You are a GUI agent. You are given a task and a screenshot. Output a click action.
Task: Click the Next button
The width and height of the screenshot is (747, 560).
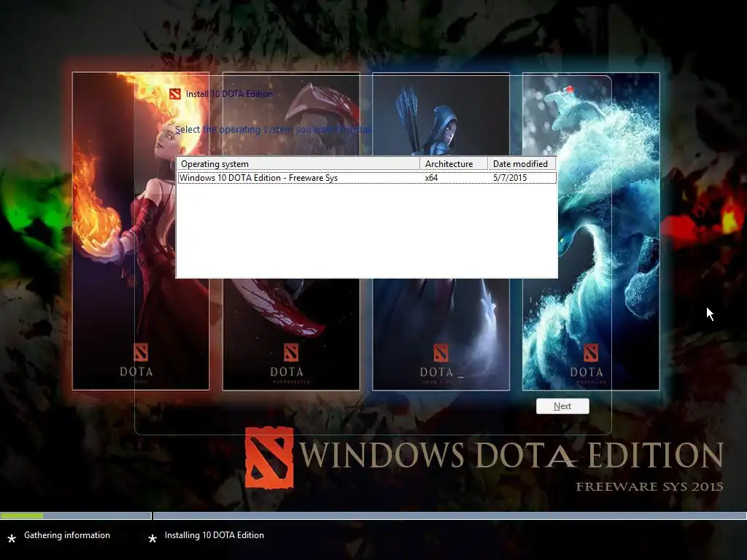[x=562, y=406]
